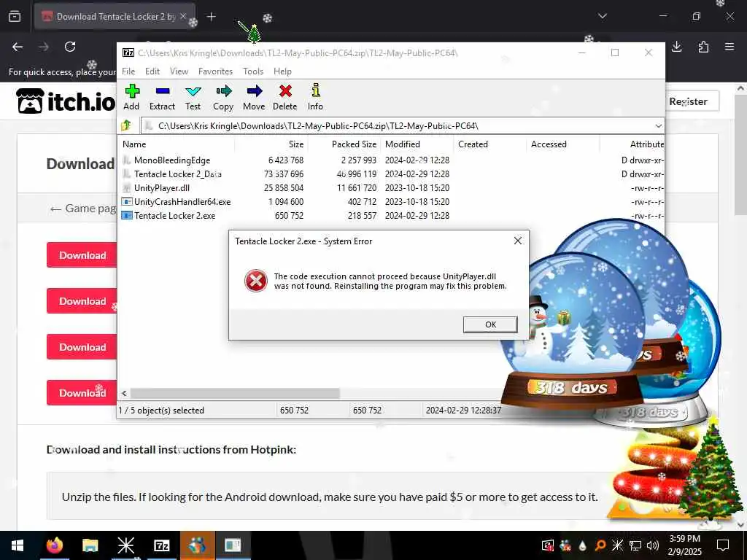The image size is (747, 560).
Task: Open the browser downloads panel
Action: pyautogui.click(x=676, y=47)
